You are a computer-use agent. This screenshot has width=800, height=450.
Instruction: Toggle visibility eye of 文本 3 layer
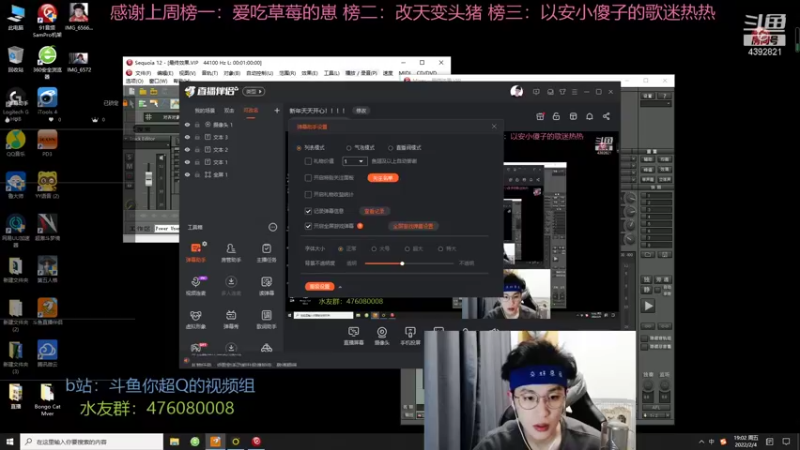(187, 137)
